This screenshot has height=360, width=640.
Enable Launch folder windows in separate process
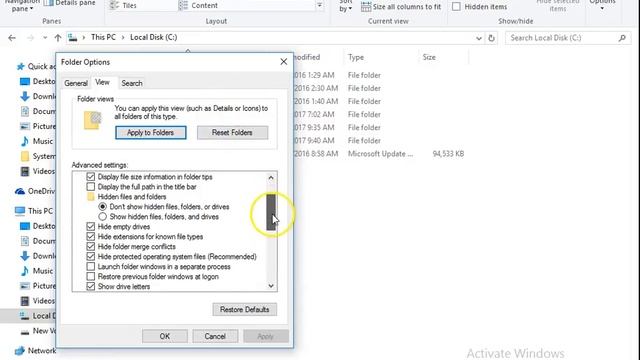[x=91, y=267]
